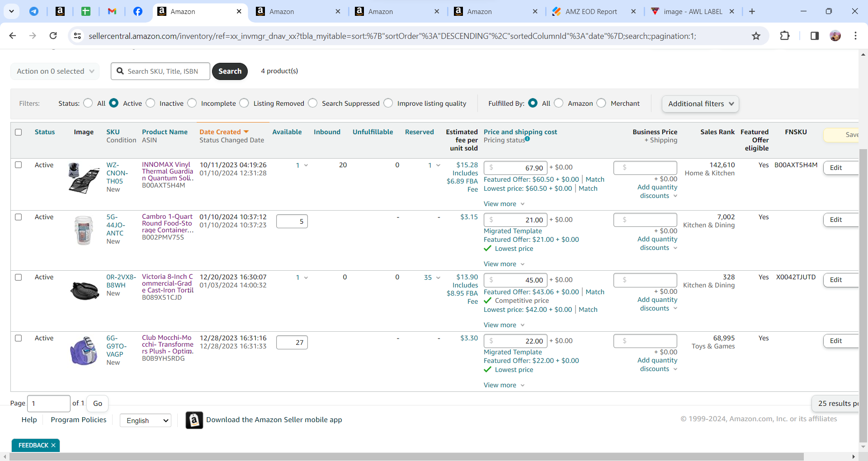868x461 pixels.
Task: Toggle the select-all checkbox in table header
Action: click(x=19, y=132)
